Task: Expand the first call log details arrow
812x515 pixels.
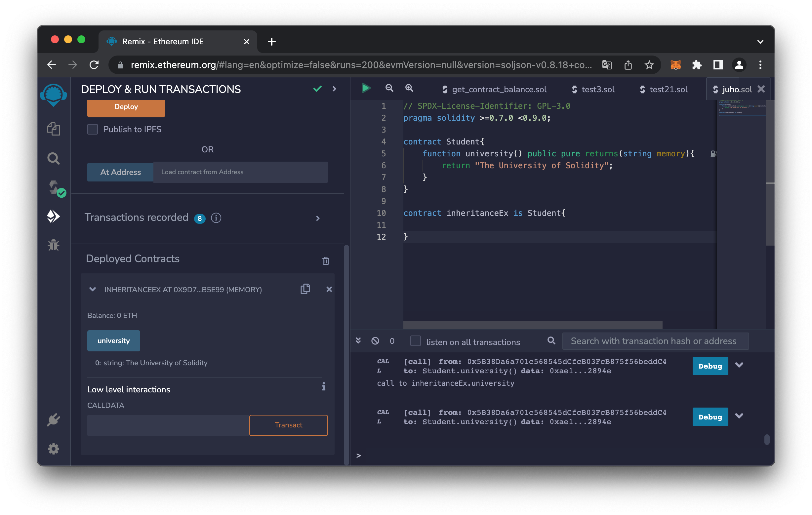Action: click(x=739, y=365)
